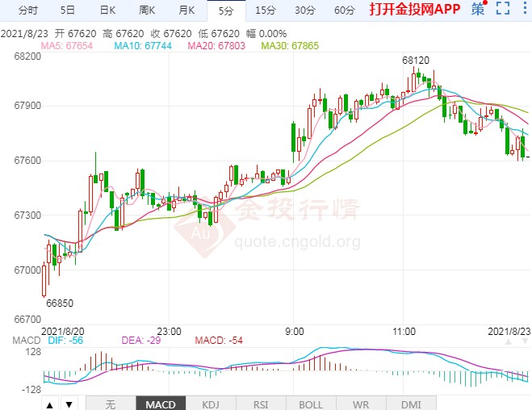Click the MACD: -54 value
The image size is (532, 410).
point(219,341)
